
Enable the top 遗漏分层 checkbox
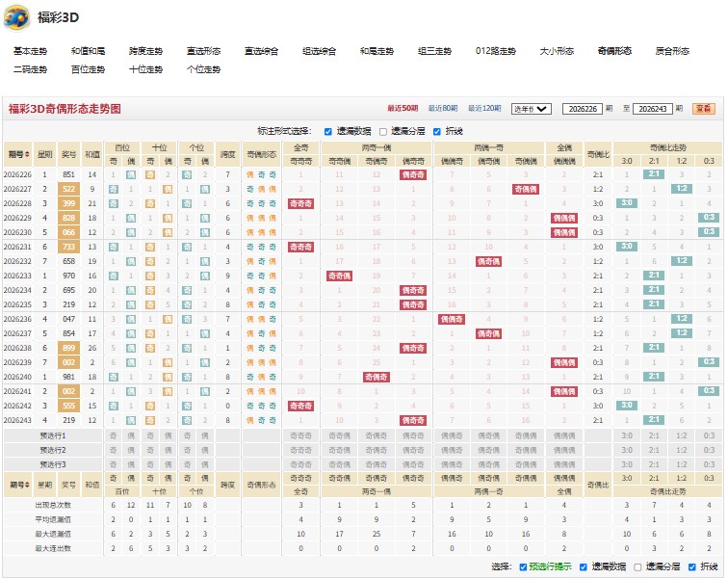pos(383,132)
